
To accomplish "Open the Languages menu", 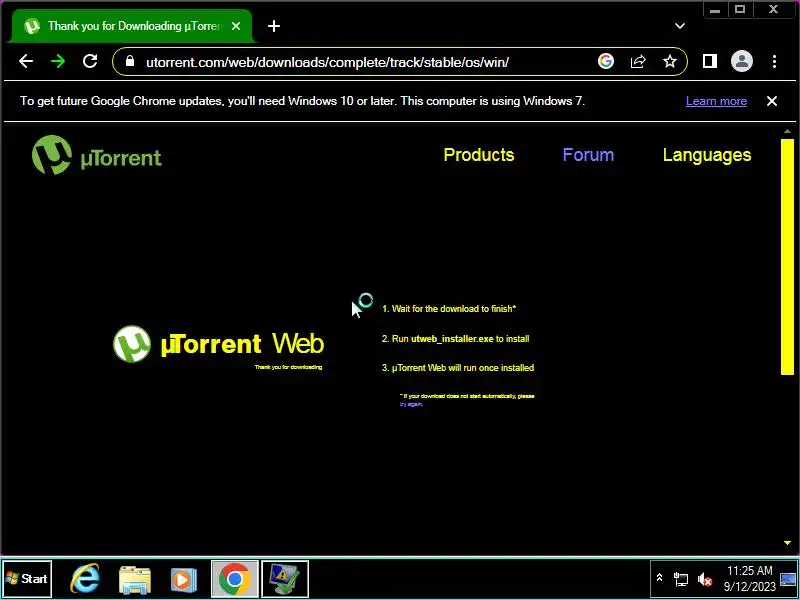I will click(707, 155).
